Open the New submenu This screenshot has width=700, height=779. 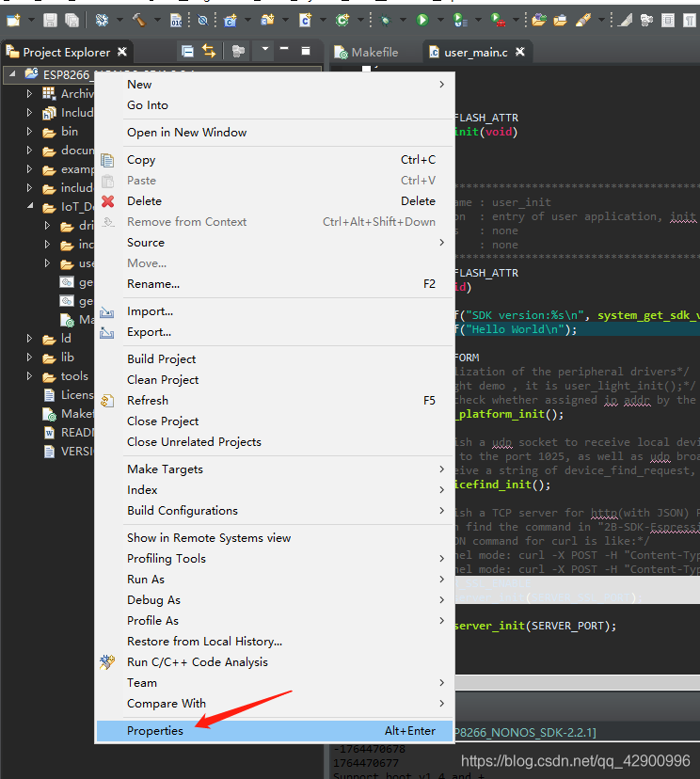[x=274, y=85]
